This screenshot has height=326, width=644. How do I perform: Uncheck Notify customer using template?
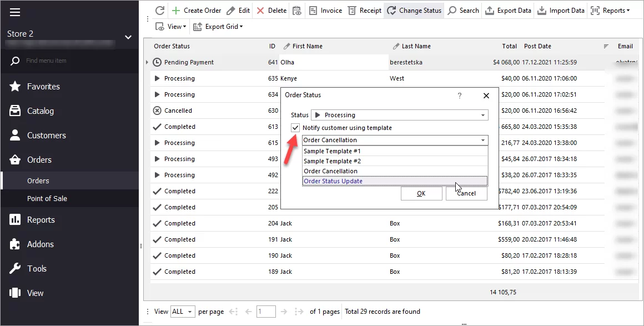[x=295, y=128]
